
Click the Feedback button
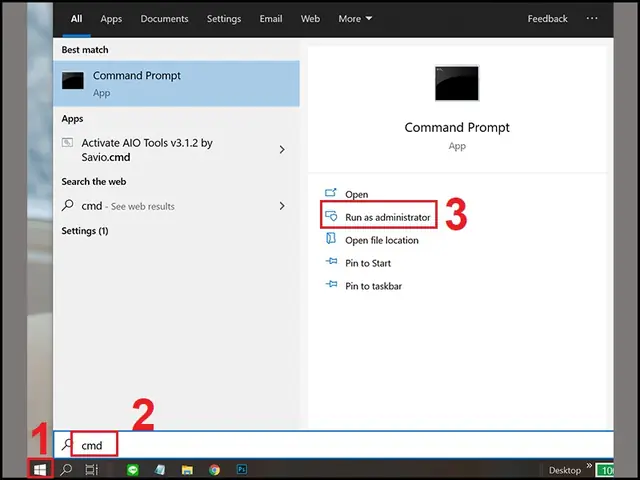[547, 19]
